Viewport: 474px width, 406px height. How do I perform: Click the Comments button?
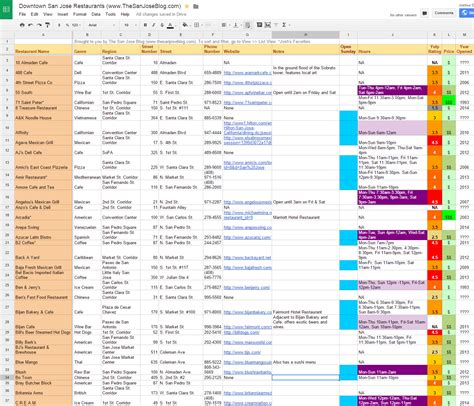coord(444,13)
